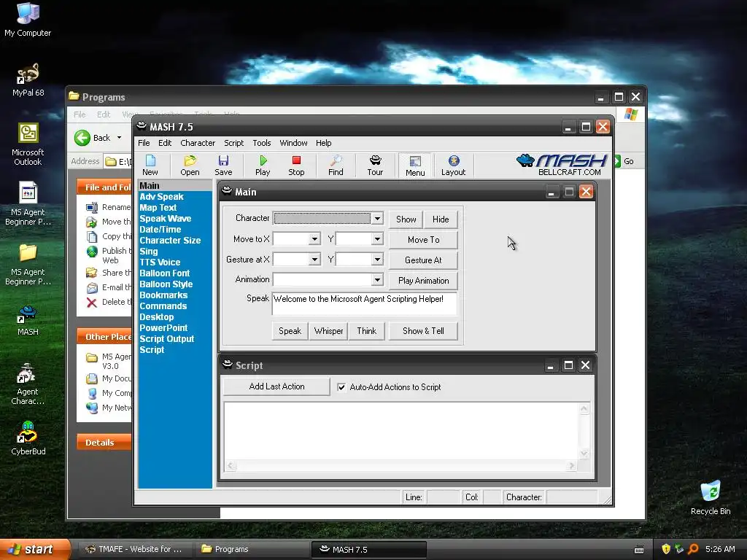
Task: Expand the Gesture at Y dropdown
Action: coord(377,260)
